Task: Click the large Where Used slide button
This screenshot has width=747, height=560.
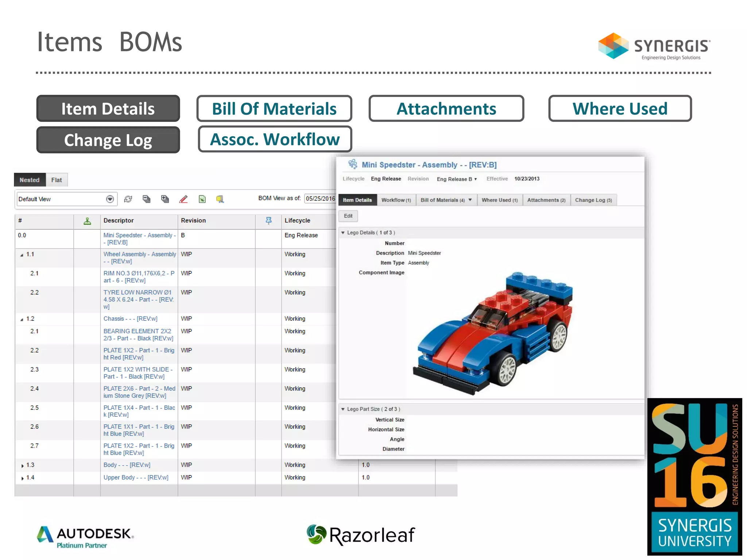Action: point(620,109)
